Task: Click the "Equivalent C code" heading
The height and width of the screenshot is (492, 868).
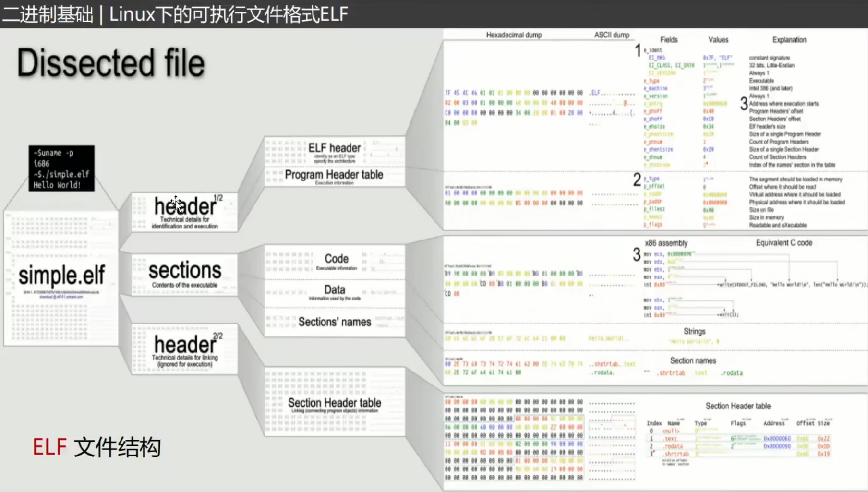Action: click(784, 243)
